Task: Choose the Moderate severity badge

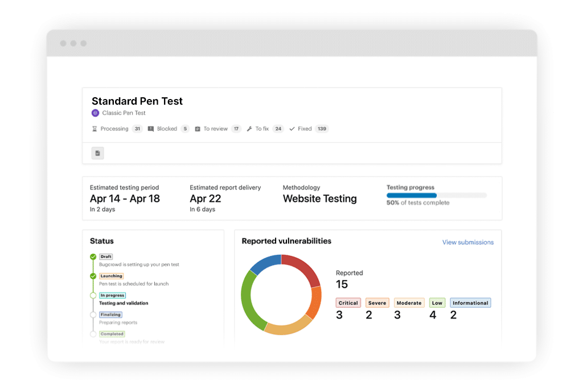Action: (x=409, y=303)
